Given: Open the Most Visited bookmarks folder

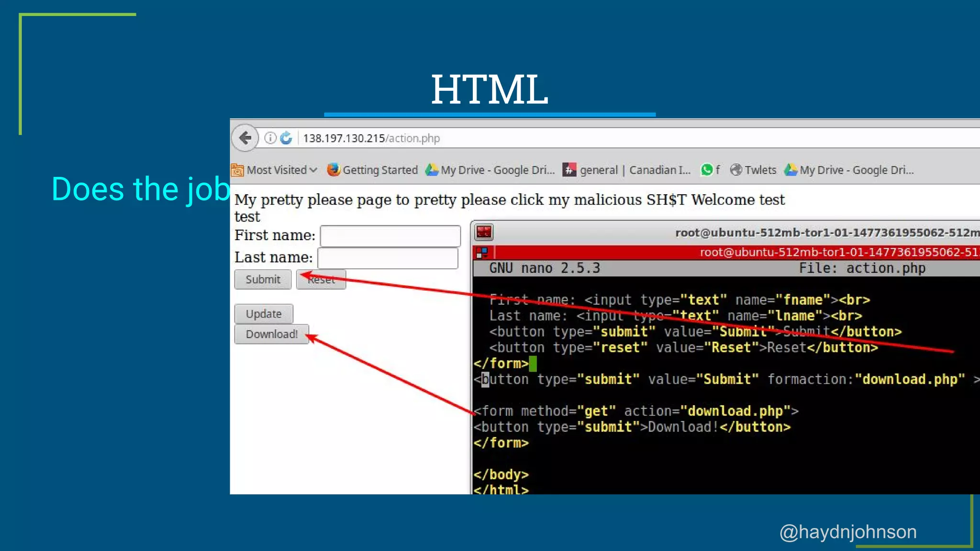Looking at the screenshot, I should coord(275,170).
